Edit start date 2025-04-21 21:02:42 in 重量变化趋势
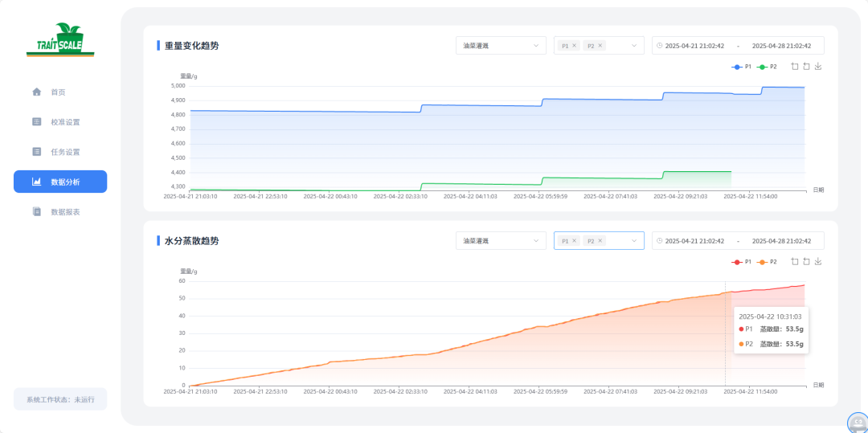 [694, 45]
